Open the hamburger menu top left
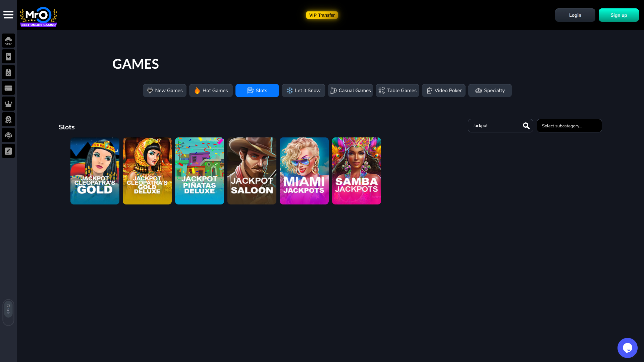The width and height of the screenshot is (644, 362). [x=8, y=15]
